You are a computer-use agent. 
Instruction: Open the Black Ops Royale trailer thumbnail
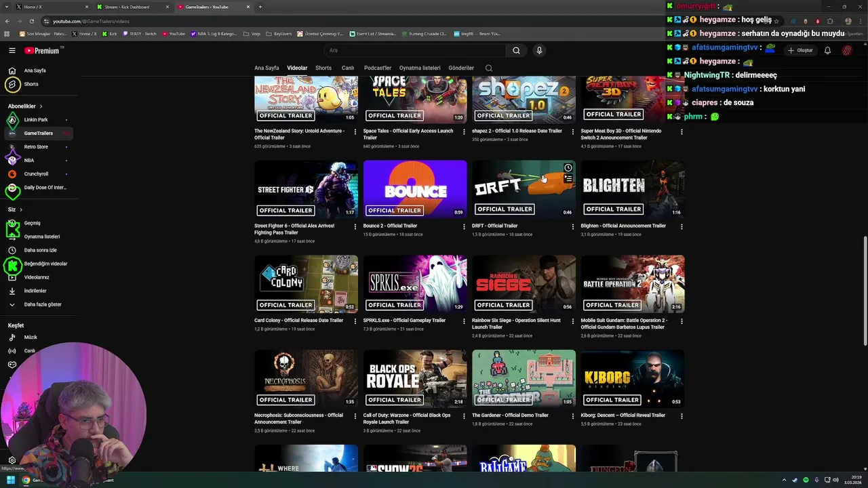pos(415,379)
